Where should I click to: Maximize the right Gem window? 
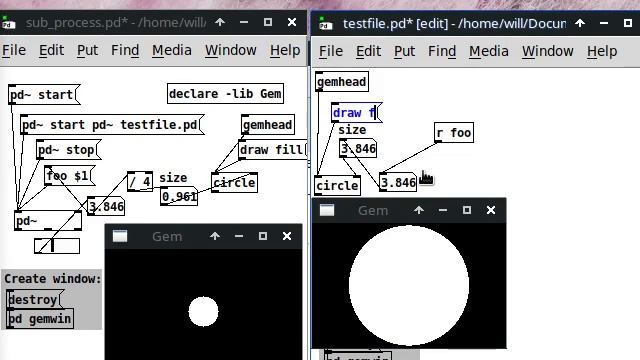click(467, 210)
